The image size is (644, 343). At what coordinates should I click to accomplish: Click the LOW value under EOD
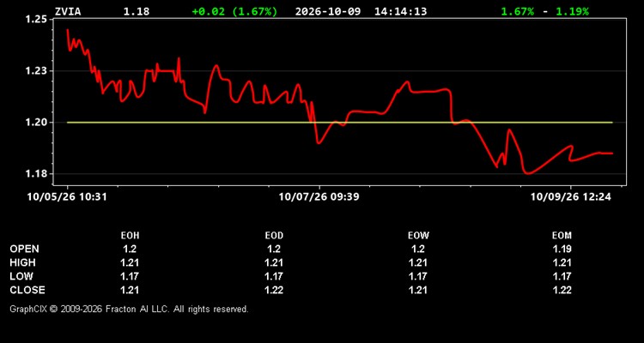pyautogui.click(x=274, y=276)
